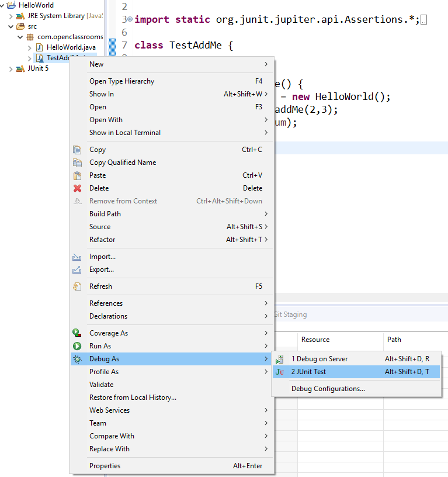Image resolution: width=448 pixels, height=477 pixels.
Task: Click the Import icon
Action: [x=77, y=257]
